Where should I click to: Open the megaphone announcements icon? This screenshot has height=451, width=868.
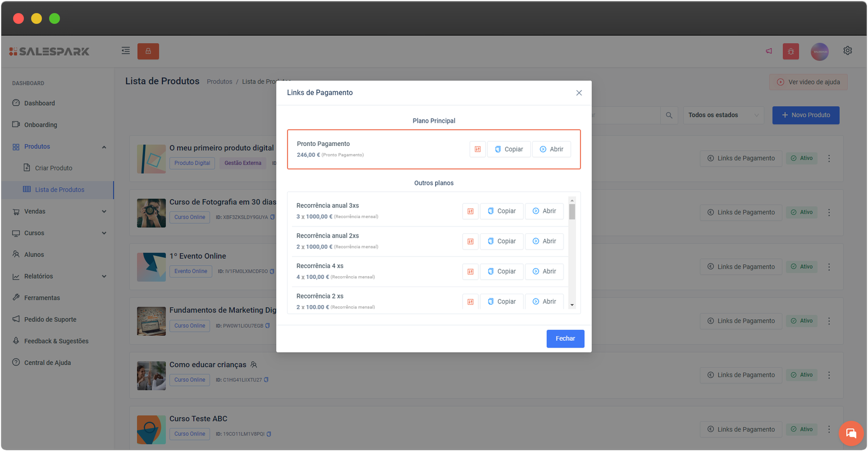click(769, 51)
